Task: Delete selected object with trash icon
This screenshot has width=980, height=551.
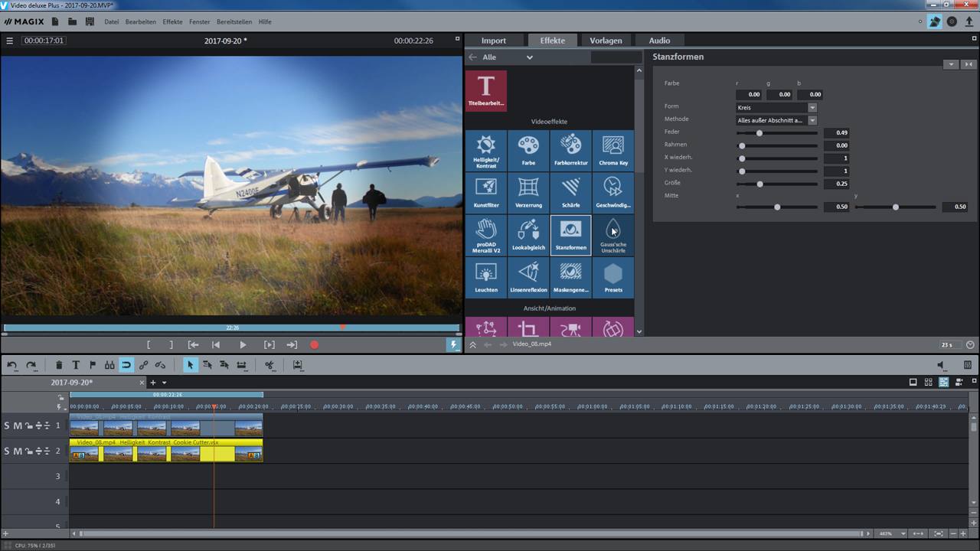Action: coord(59,365)
